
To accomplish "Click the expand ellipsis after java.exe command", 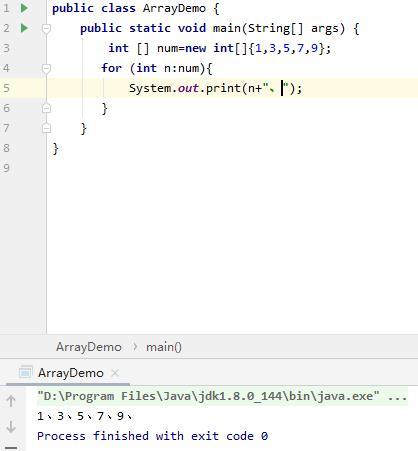I will pyautogui.click(x=397, y=397).
